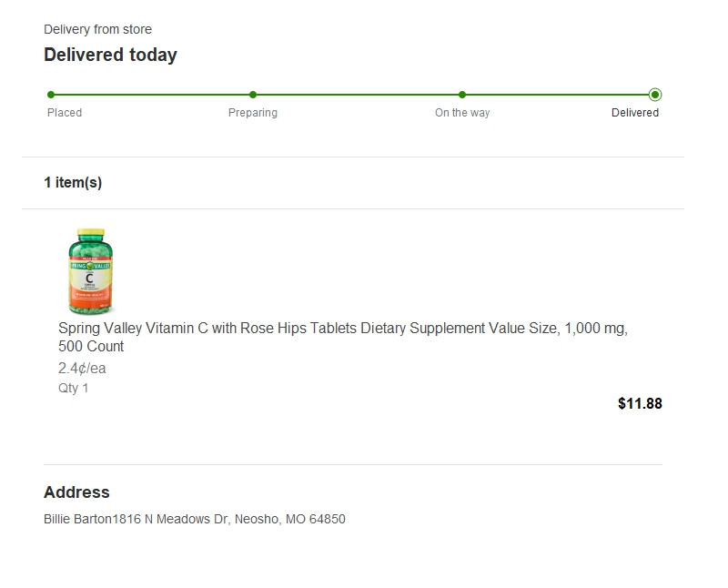This screenshot has height=588, width=728.
Task: Select the Delivered status circle marker
Action: (x=655, y=95)
